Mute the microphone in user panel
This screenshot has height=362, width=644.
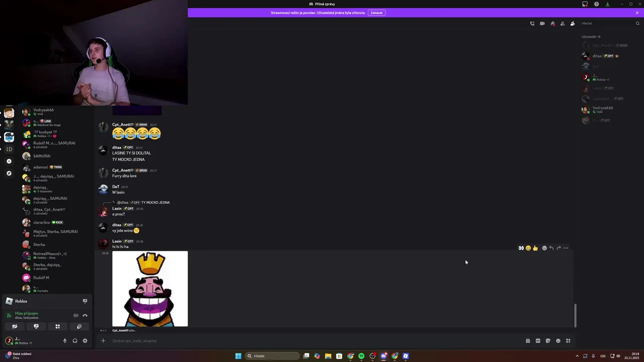coord(64,341)
